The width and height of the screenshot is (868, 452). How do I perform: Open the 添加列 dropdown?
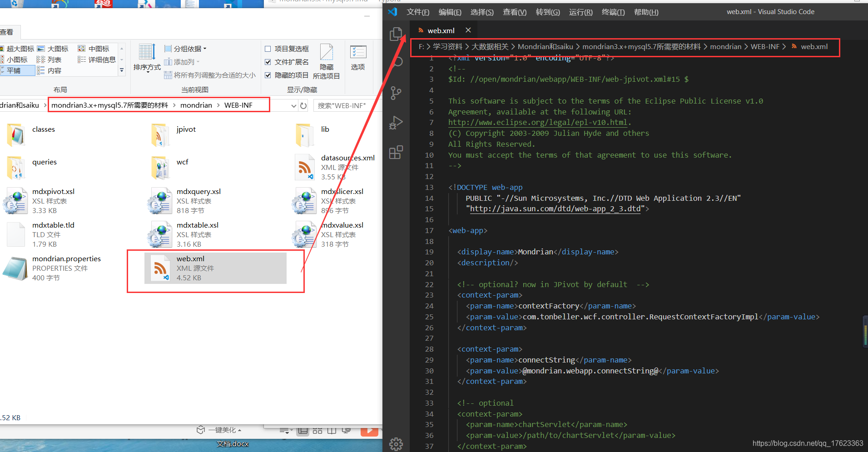[x=182, y=62]
